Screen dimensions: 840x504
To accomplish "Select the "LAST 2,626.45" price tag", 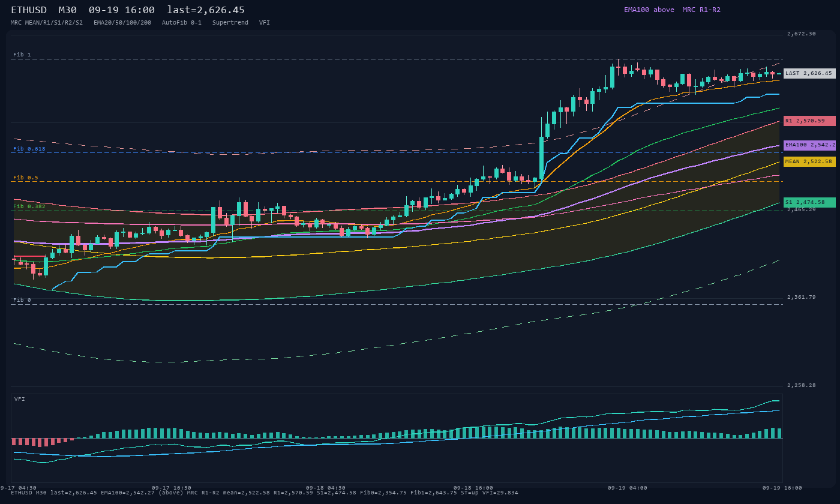I will (x=809, y=73).
